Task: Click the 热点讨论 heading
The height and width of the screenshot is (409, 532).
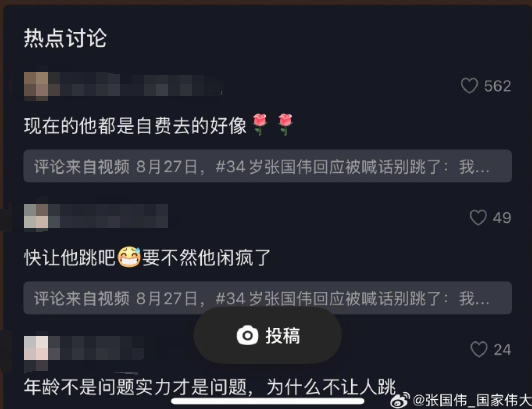Action: (65, 38)
